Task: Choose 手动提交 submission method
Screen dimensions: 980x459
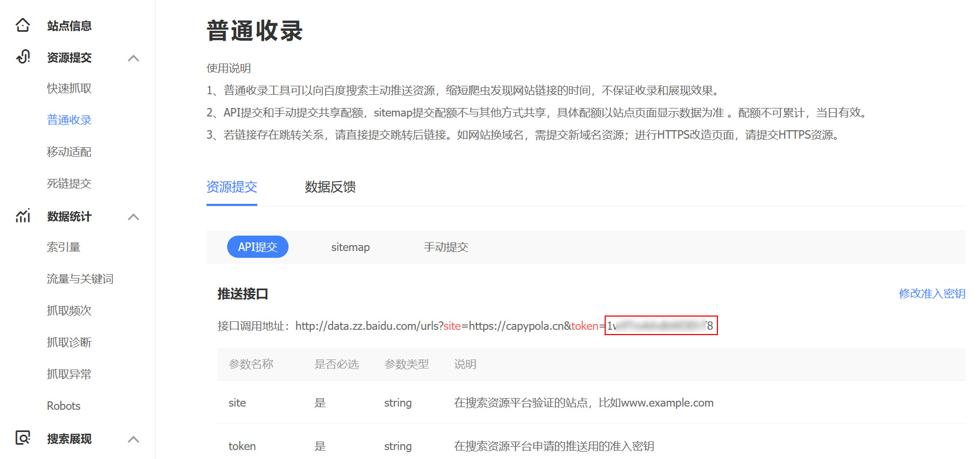Action: [x=446, y=247]
